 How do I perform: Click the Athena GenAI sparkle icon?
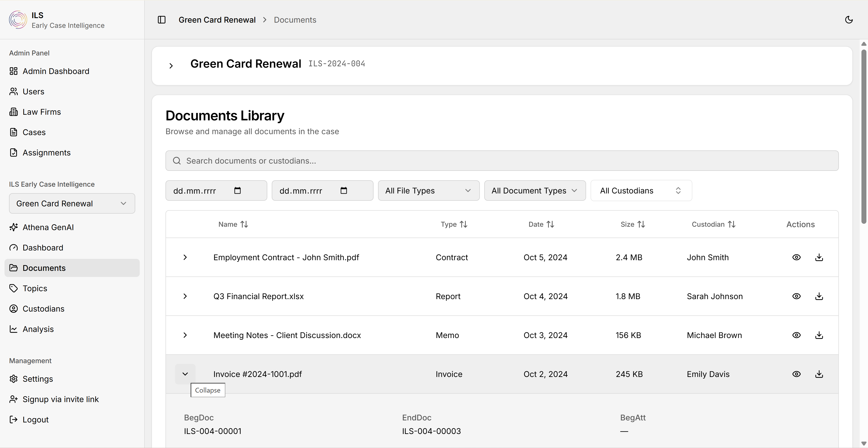click(x=14, y=227)
